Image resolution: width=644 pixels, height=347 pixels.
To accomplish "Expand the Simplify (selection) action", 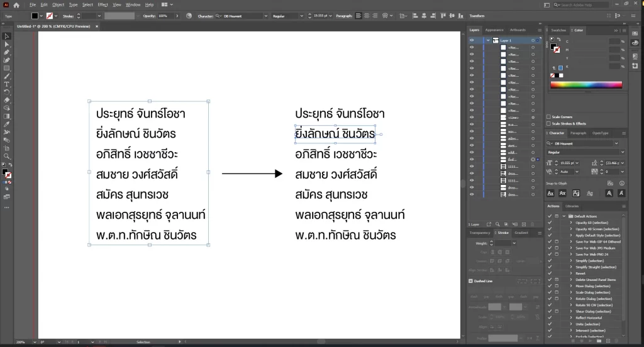I will [570, 261].
